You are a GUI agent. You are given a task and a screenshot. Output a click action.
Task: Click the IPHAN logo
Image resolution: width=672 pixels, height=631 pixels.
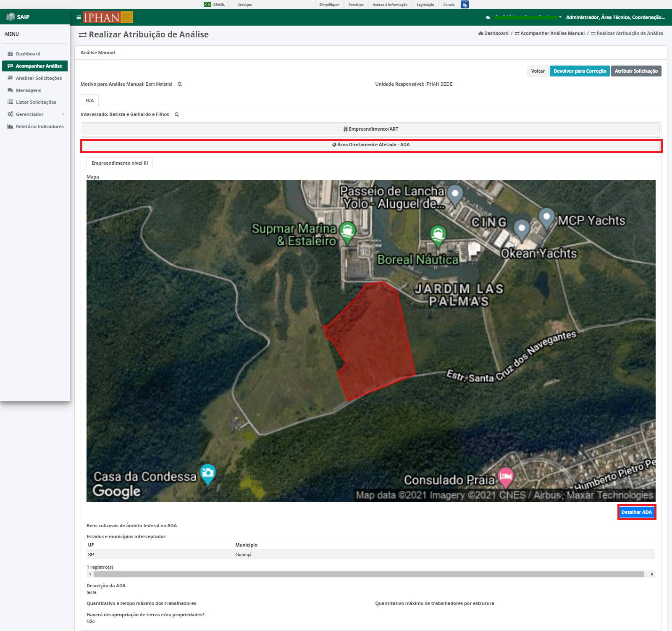click(x=108, y=17)
